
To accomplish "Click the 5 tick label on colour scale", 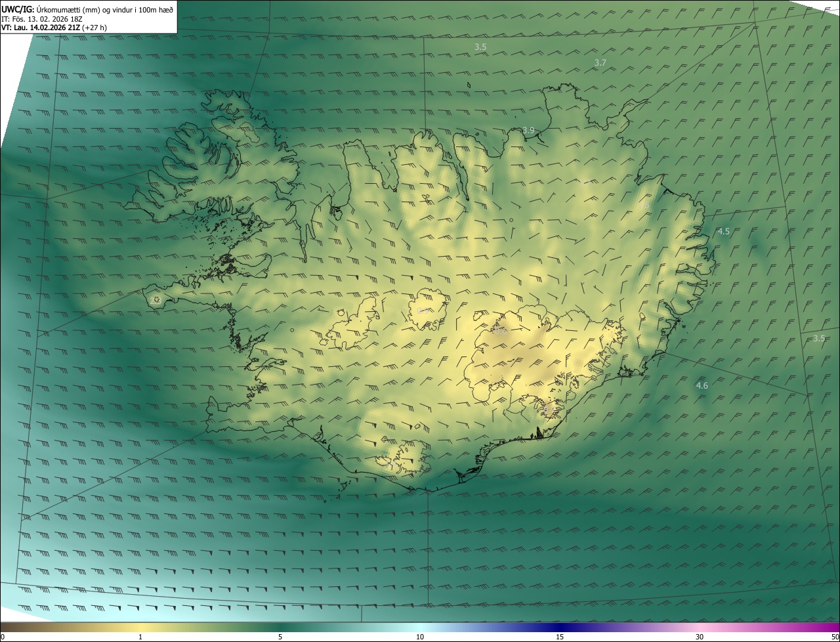I will coord(280,637).
